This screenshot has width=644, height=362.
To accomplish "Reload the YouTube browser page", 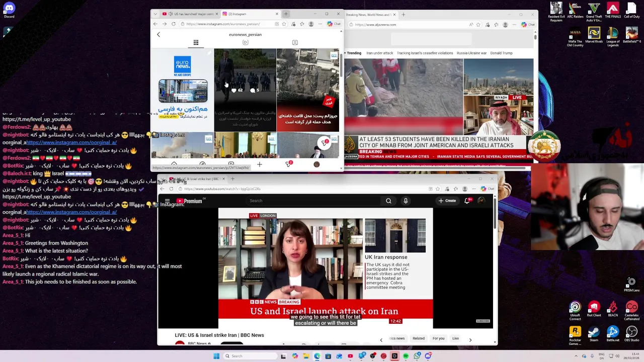I will coord(171,189).
